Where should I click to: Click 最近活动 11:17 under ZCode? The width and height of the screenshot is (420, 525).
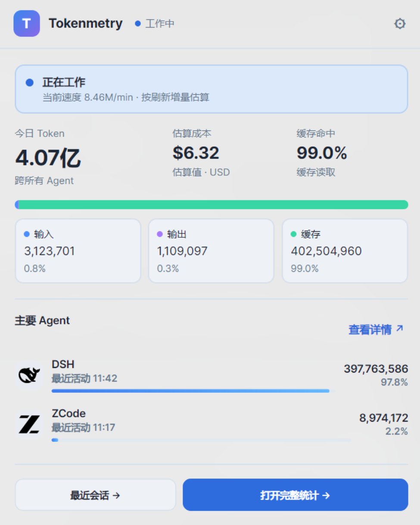click(84, 428)
